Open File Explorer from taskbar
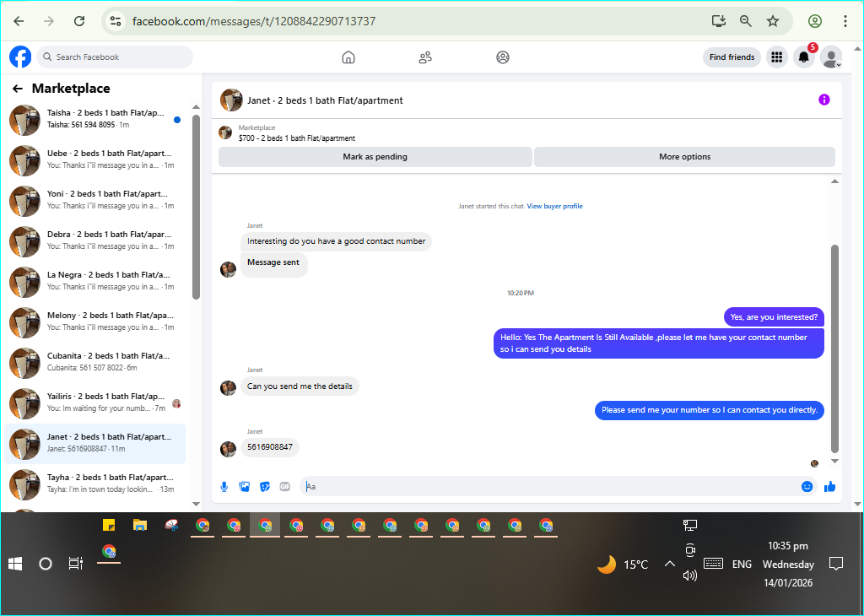The height and width of the screenshot is (616, 864). (x=140, y=525)
